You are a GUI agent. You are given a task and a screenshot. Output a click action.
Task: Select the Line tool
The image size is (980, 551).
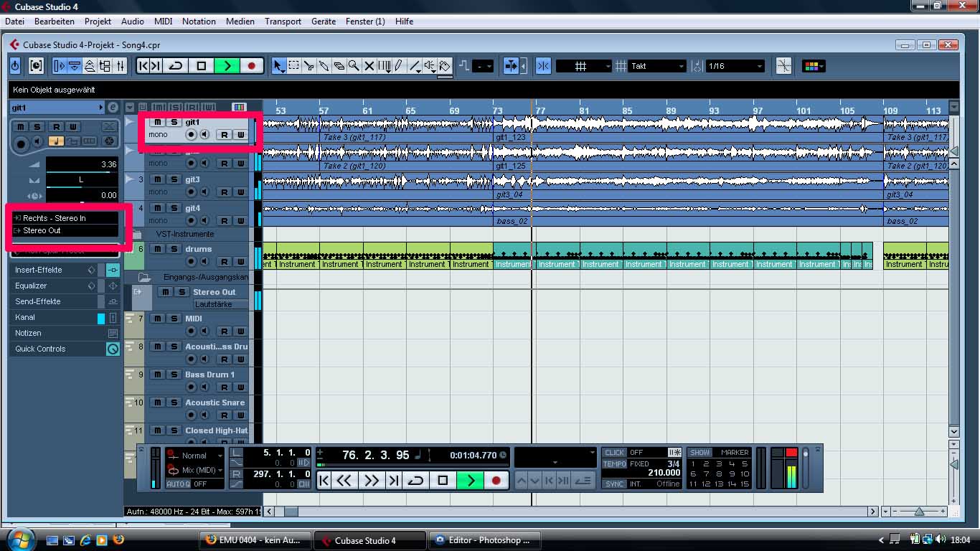coord(415,66)
